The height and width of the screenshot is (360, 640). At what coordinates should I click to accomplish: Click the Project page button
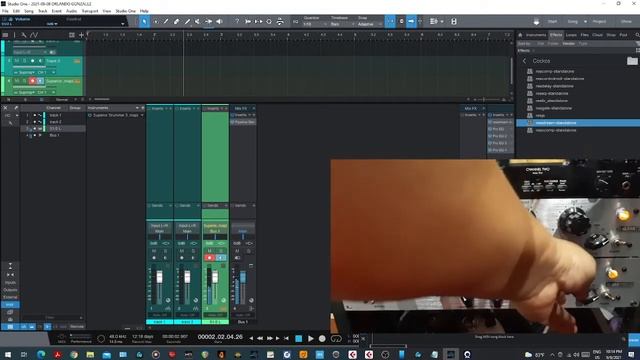coord(599,21)
